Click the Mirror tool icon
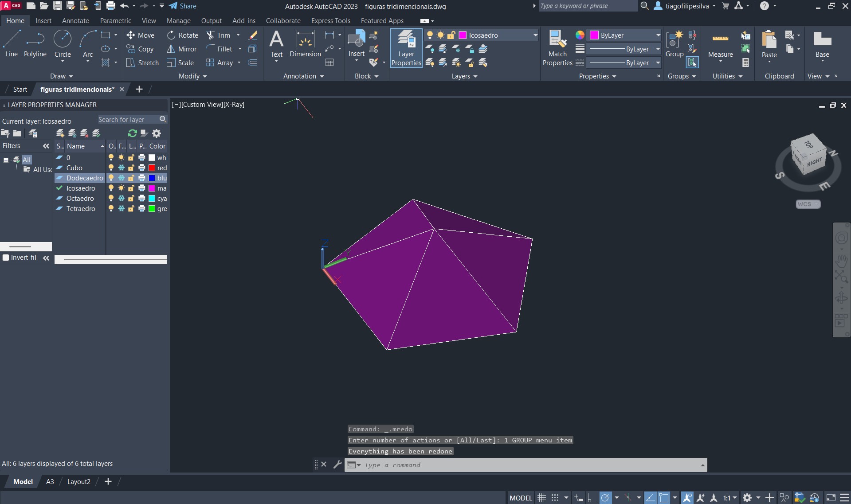This screenshot has height=504, width=851. pyautogui.click(x=171, y=49)
